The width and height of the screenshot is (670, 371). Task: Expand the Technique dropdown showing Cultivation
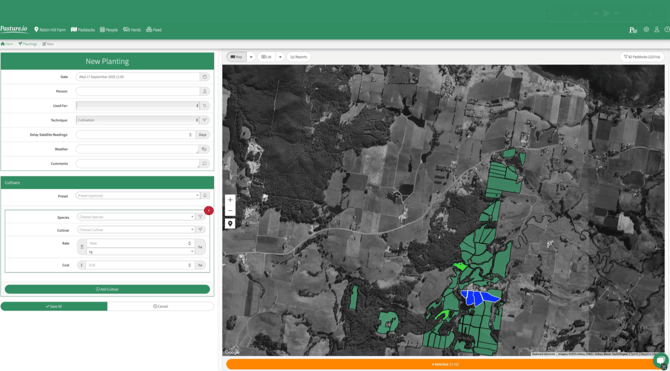138,120
